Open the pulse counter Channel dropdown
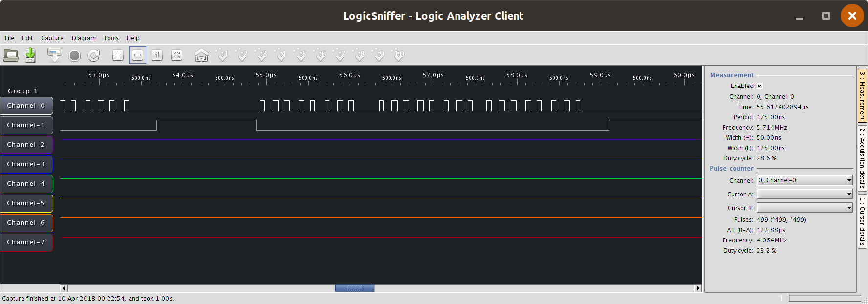The image size is (868, 304). (x=804, y=180)
